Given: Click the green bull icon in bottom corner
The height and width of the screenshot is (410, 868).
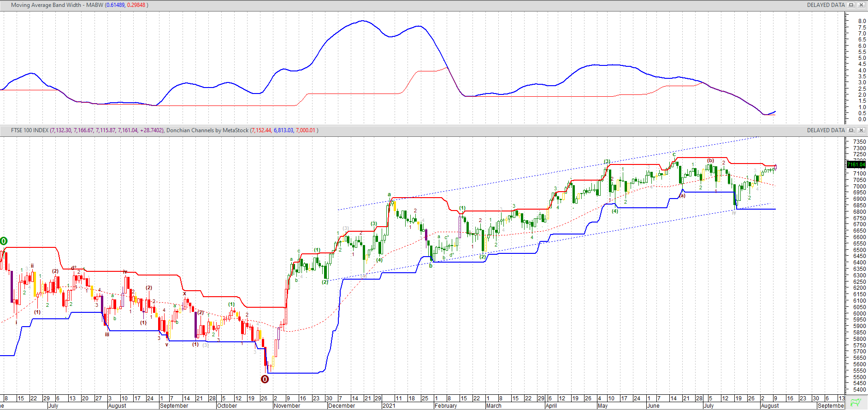Looking at the screenshot, I should click(856, 402).
